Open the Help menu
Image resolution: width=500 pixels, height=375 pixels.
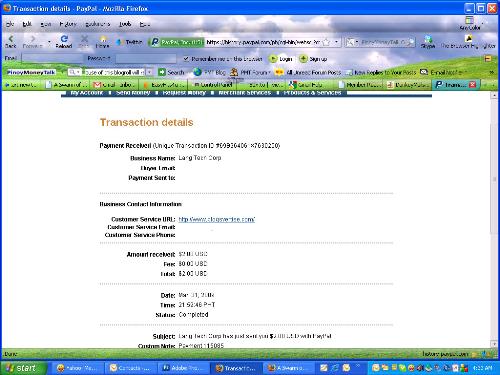coord(144,24)
